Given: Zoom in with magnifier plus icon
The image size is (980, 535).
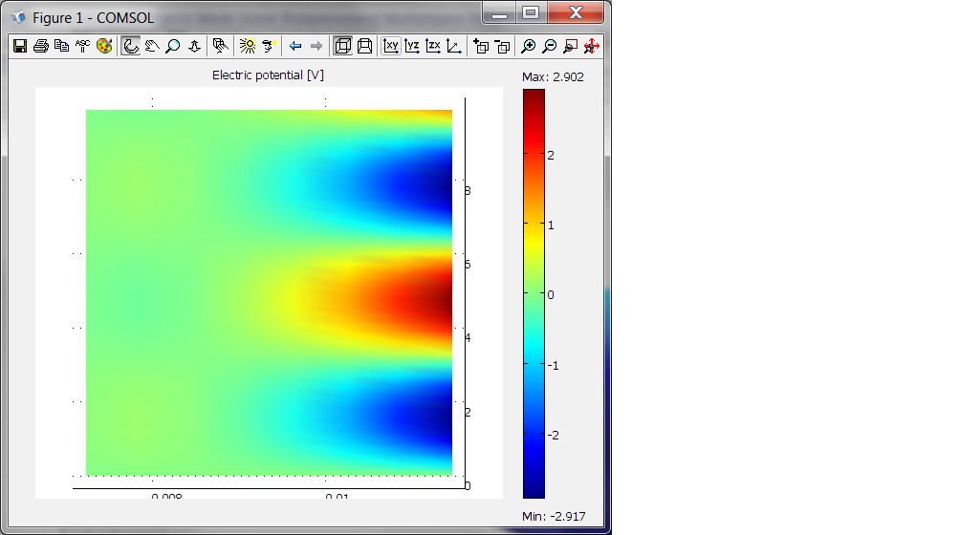Looking at the screenshot, I should pos(528,46).
